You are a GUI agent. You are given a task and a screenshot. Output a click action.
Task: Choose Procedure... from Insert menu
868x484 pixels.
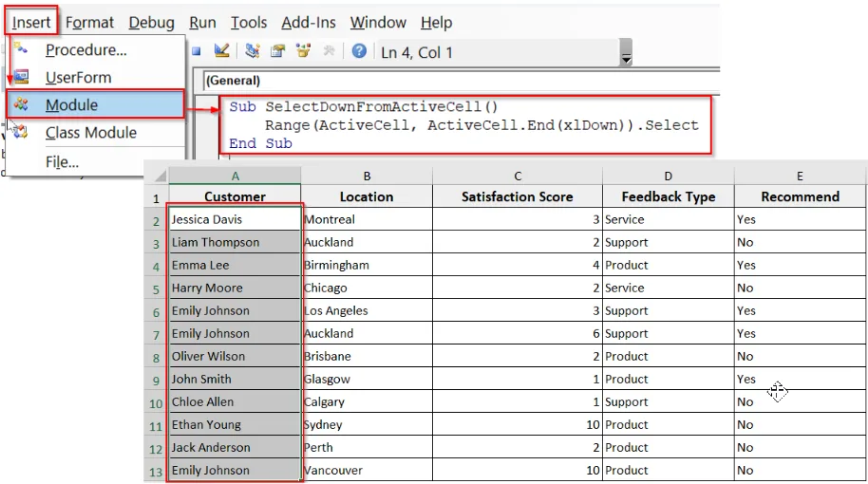[x=95, y=49]
